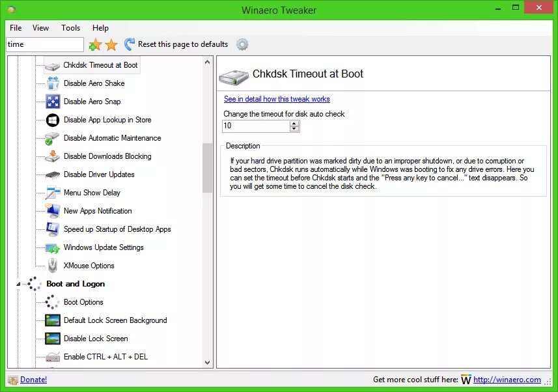Select Chkdsk Timeout at Boot tree item
The height and width of the screenshot is (392, 558).
coord(100,65)
